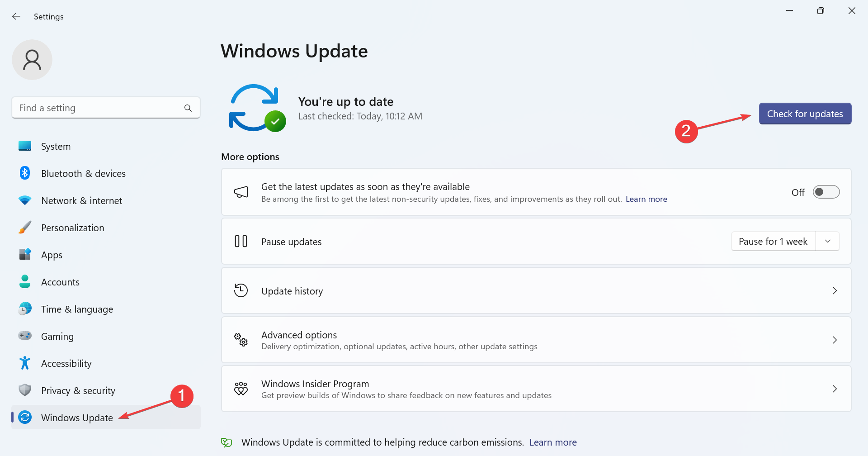Viewport: 868px width, 456px height.
Task: Click Check for updates button
Action: [805, 114]
